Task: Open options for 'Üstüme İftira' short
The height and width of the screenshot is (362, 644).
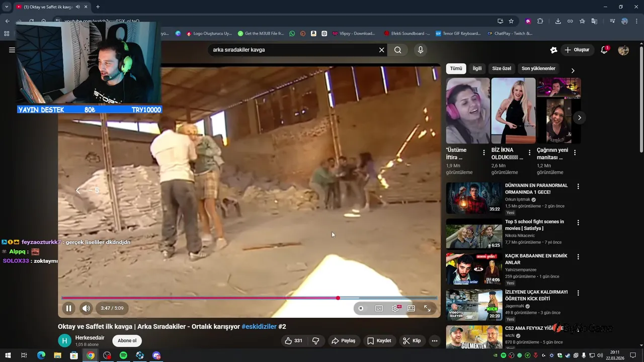Action: click(484, 152)
